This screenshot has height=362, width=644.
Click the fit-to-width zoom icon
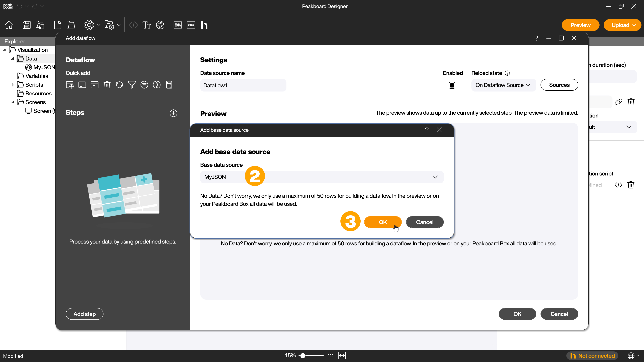pyautogui.click(x=342, y=355)
